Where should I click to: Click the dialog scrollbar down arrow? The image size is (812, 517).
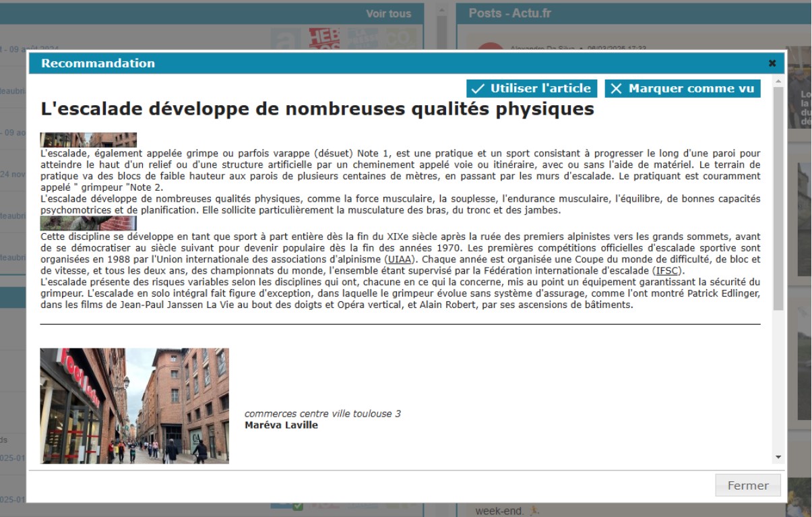click(779, 457)
